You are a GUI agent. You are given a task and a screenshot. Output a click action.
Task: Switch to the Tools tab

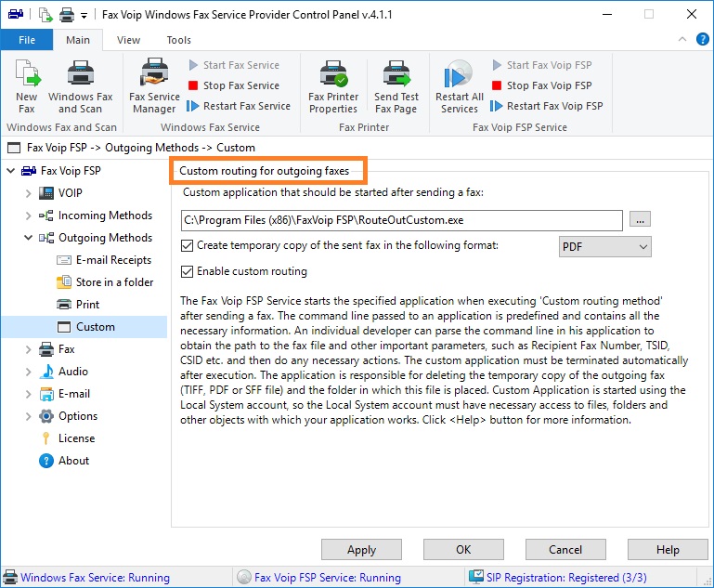tap(179, 40)
